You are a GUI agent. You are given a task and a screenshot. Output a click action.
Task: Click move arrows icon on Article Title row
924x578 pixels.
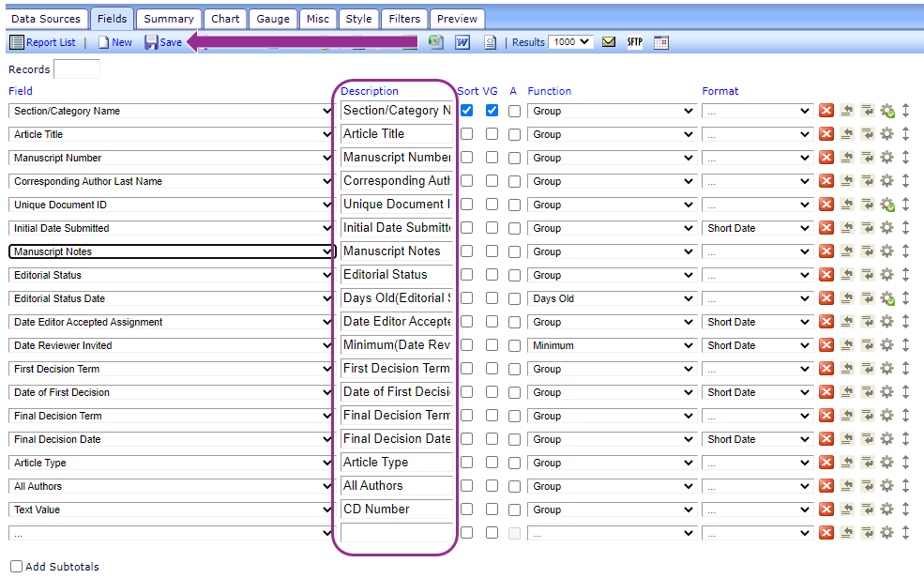pos(906,134)
